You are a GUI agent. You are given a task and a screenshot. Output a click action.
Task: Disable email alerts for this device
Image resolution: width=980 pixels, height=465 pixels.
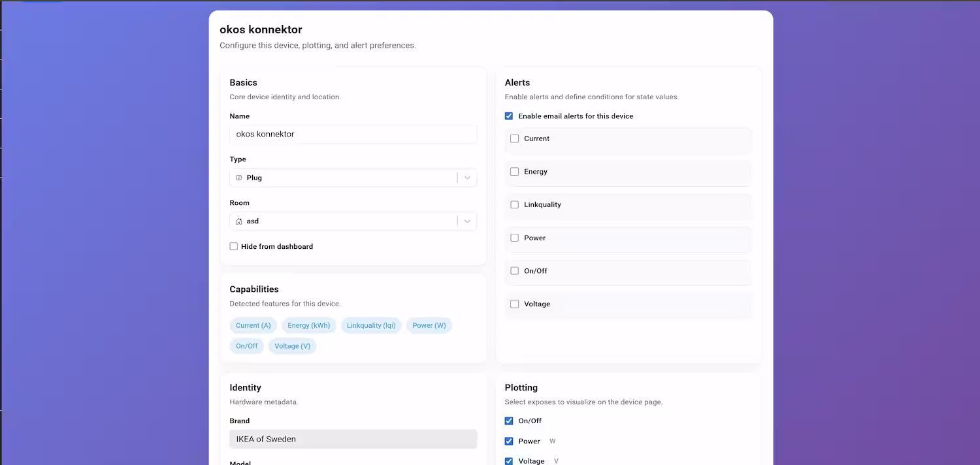[x=508, y=116]
